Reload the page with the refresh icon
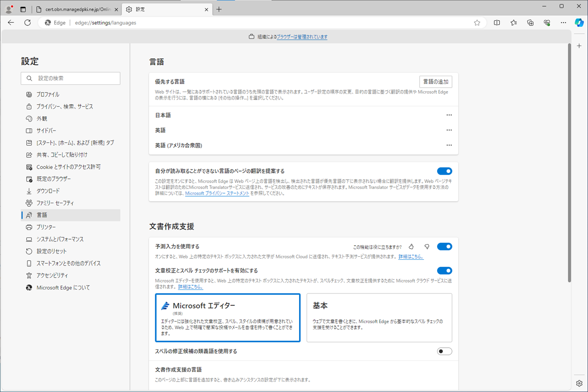Screen dimensions: 588x392 coord(28,23)
